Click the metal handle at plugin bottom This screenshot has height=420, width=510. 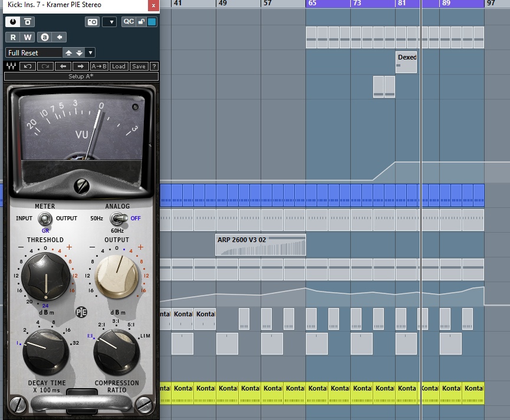[81, 404]
